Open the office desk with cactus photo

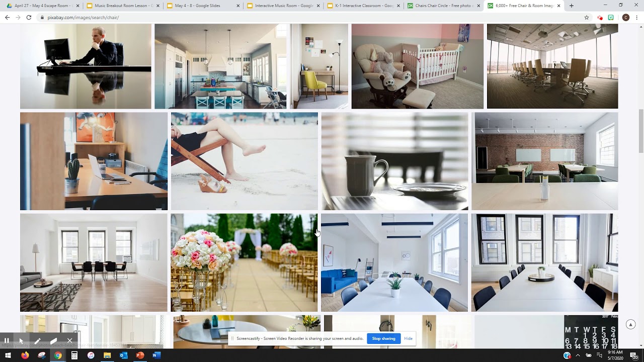click(94, 161)
